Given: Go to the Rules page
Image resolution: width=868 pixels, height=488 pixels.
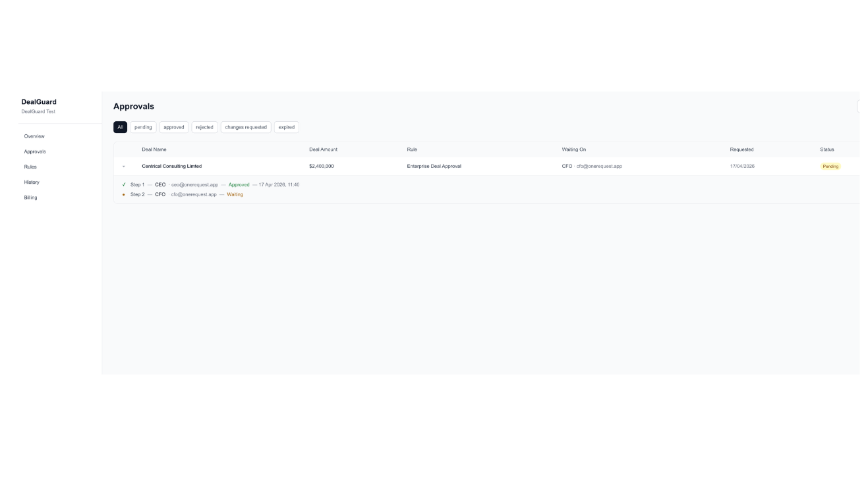Looking at the screenshot, I should tap(30, 167).
